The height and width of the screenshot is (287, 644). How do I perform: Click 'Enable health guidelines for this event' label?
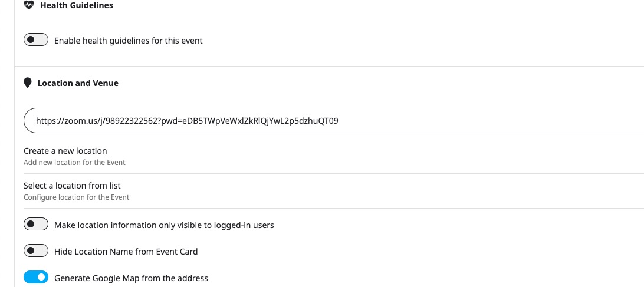click(128, 41)
